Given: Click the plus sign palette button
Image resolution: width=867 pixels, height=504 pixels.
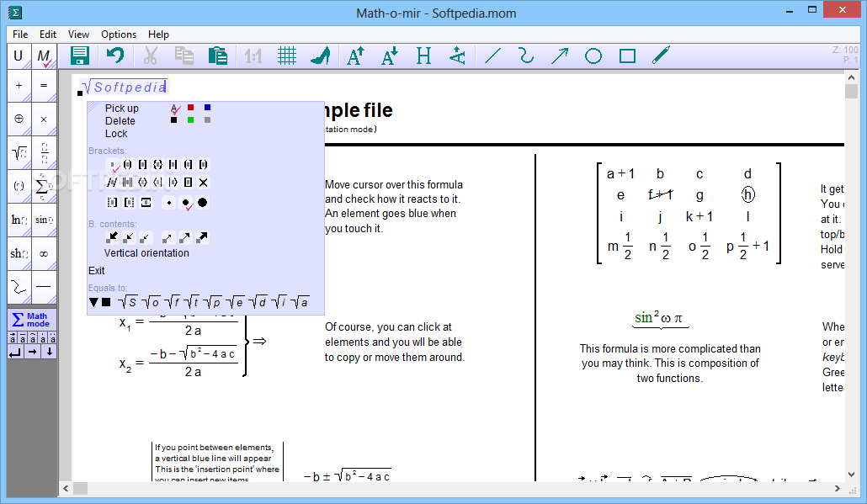Looking at the screenshot, I should coord(19,86).
